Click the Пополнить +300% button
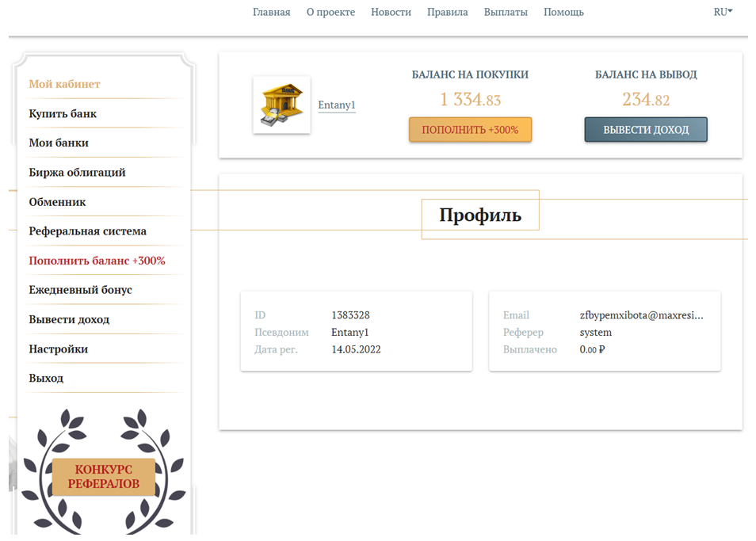Screen dimensions: 756x541 pos(470,130)
